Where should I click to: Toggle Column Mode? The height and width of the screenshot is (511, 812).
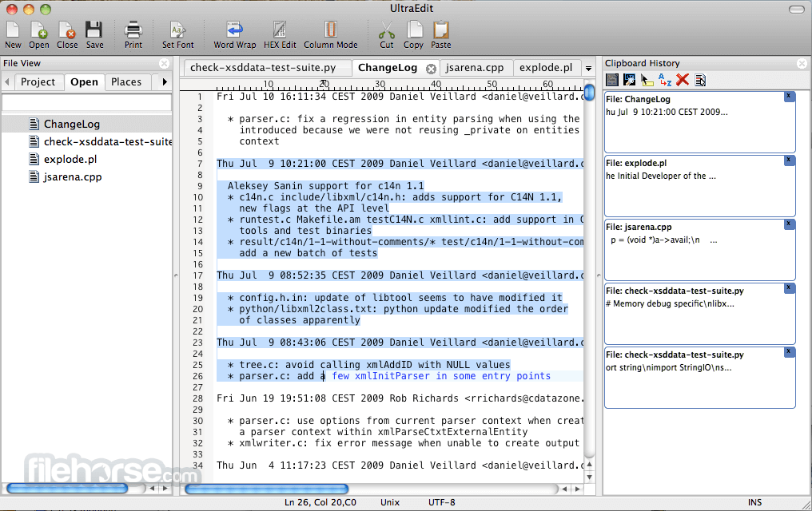(330, 34)
